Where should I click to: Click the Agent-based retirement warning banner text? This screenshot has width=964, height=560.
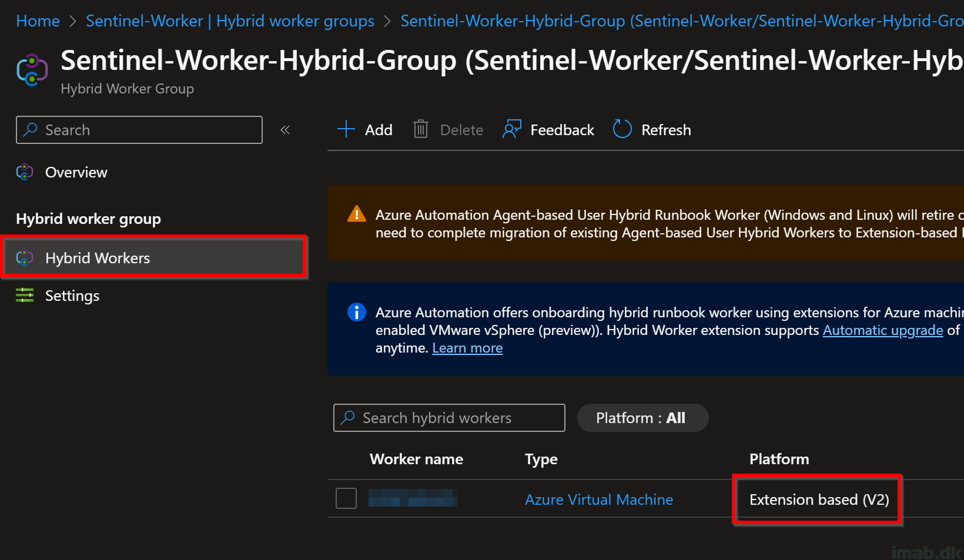pos(670,224)
